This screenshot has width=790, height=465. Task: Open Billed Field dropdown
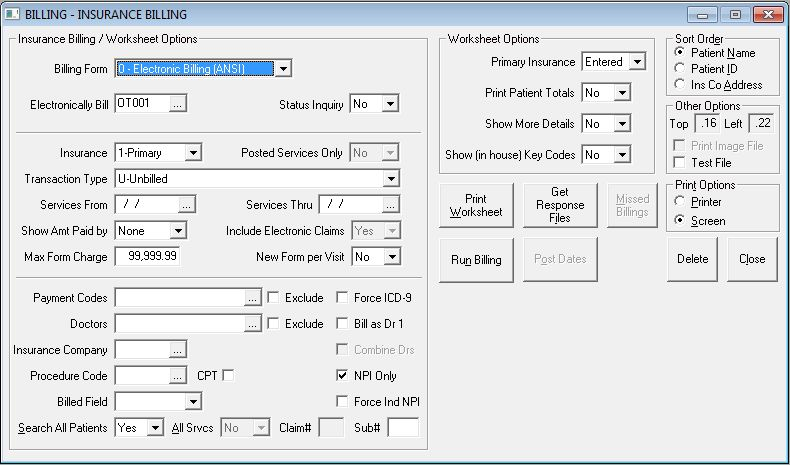click(193, 402)
